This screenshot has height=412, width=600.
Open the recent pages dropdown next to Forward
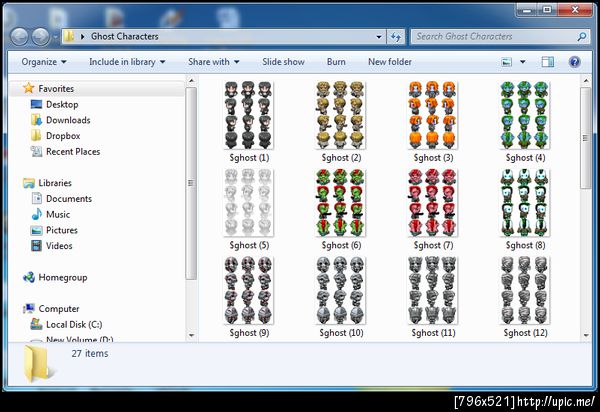click(55, 37)
